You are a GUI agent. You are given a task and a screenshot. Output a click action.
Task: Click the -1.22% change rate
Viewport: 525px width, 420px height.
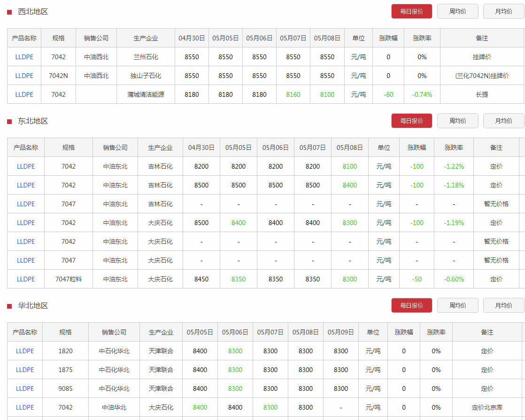pyautogui.click(x=454, y=166)
